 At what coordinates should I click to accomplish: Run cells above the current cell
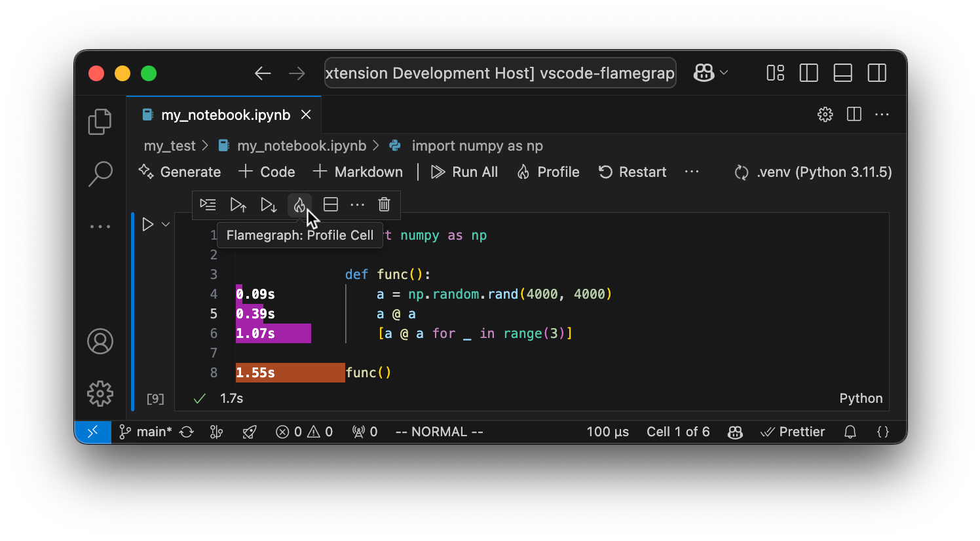238,204
